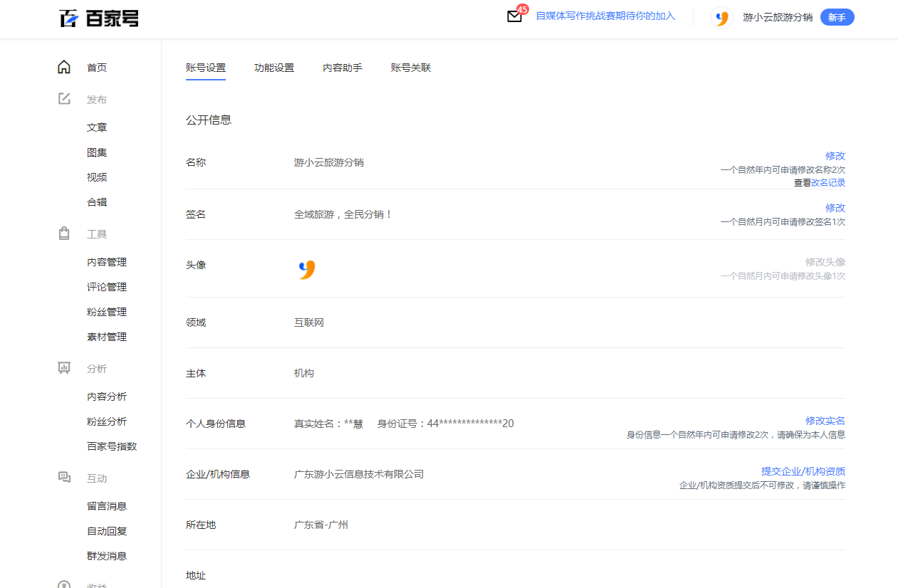Viewport: 898px width, 588px height.
Task: Click the profile avatar in 头像 row
Action: click(x=307, y=269)
